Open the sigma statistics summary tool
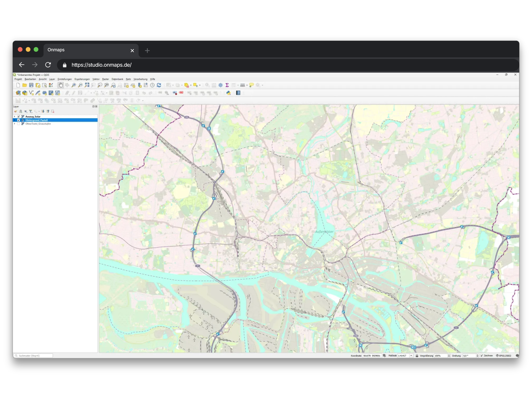Screen dimensions: 532x399 [x=227, y=85]
